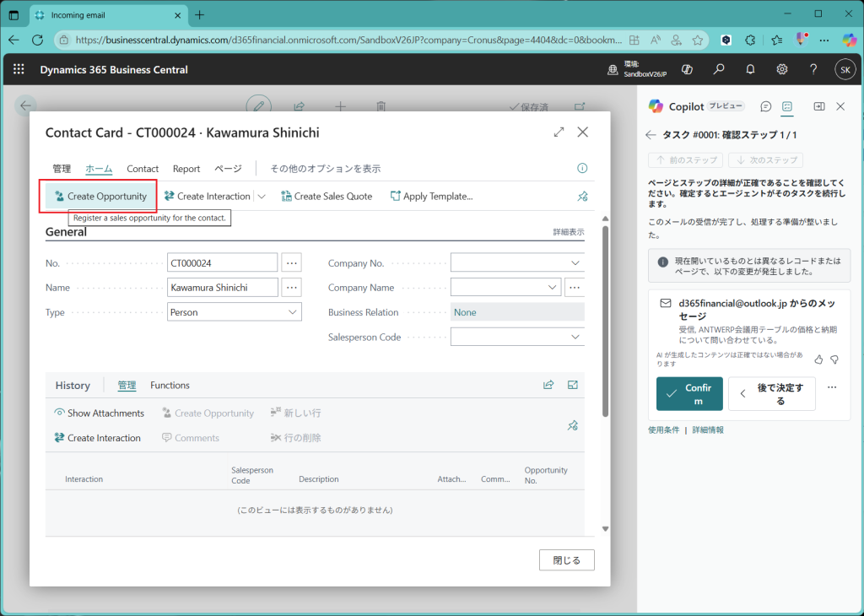Click Create Sales Quote action

pos(327,196)
